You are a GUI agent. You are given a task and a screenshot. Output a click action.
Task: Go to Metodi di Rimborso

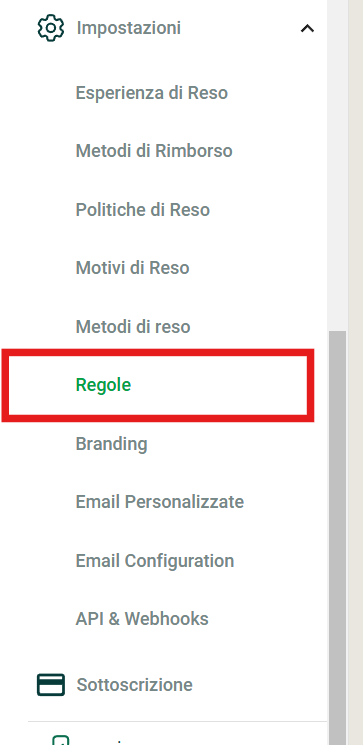click(154, 151)
